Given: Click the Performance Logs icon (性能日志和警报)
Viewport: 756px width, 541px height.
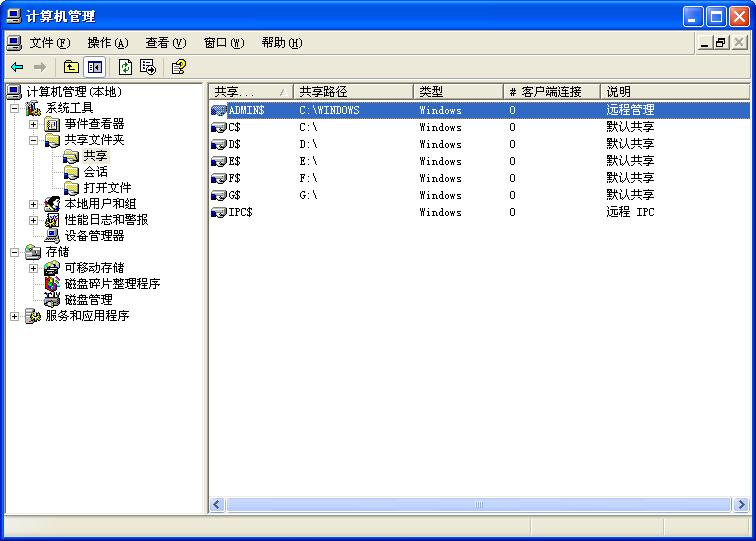Looking at the screenshot, I should pyautogui.click(x=52, y=220).
